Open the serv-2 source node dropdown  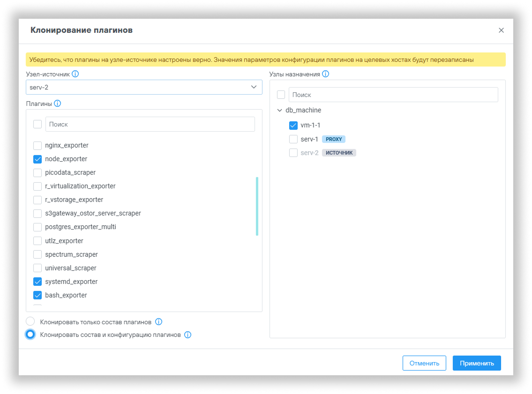143,87
